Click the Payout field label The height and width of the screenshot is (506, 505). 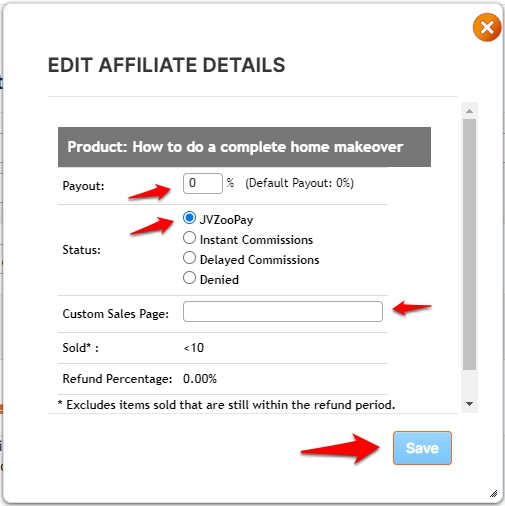click(83, 186)
